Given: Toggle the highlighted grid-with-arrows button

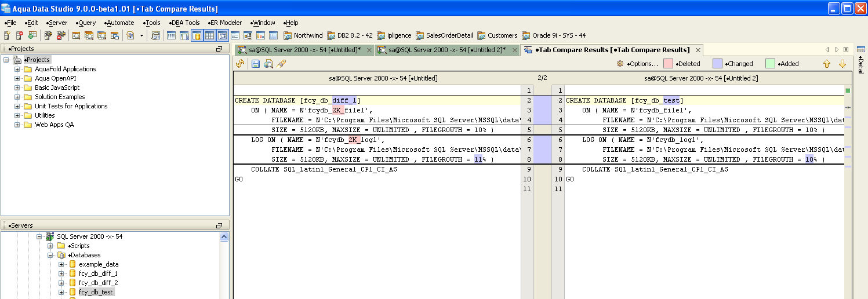Looking at the screenshot, I should coord(222,35).
